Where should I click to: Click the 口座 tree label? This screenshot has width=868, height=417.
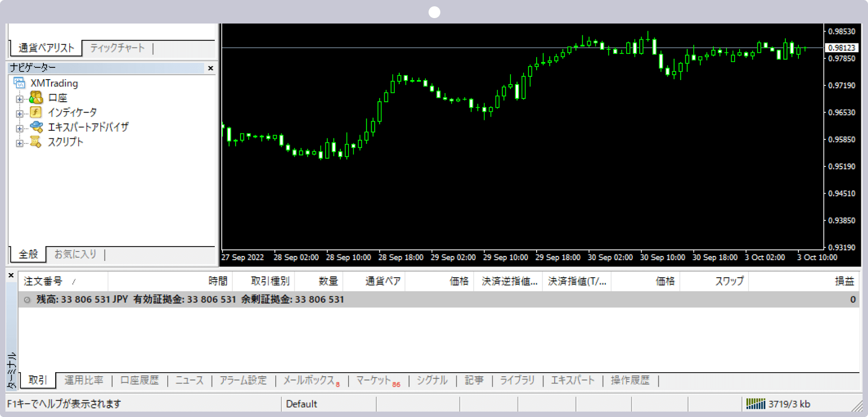57,98
